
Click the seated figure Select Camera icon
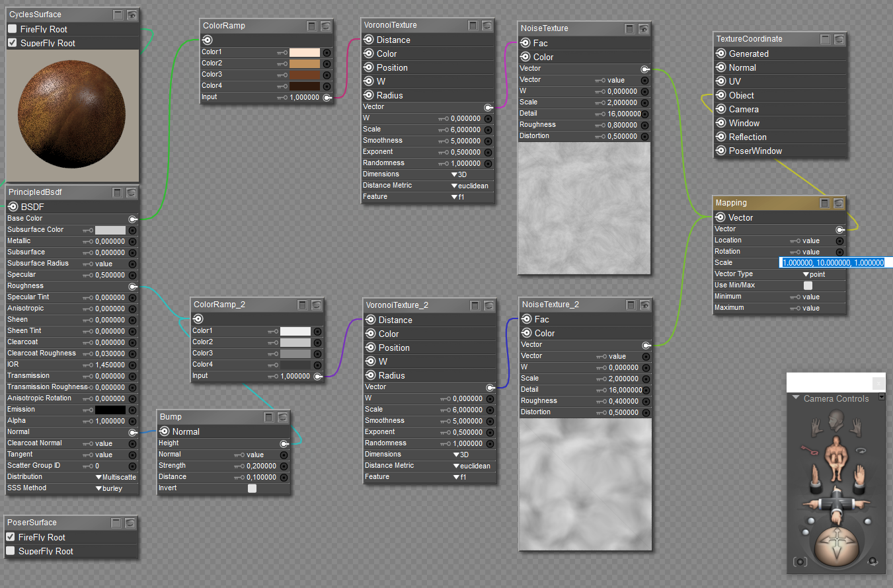click(836, 459)
